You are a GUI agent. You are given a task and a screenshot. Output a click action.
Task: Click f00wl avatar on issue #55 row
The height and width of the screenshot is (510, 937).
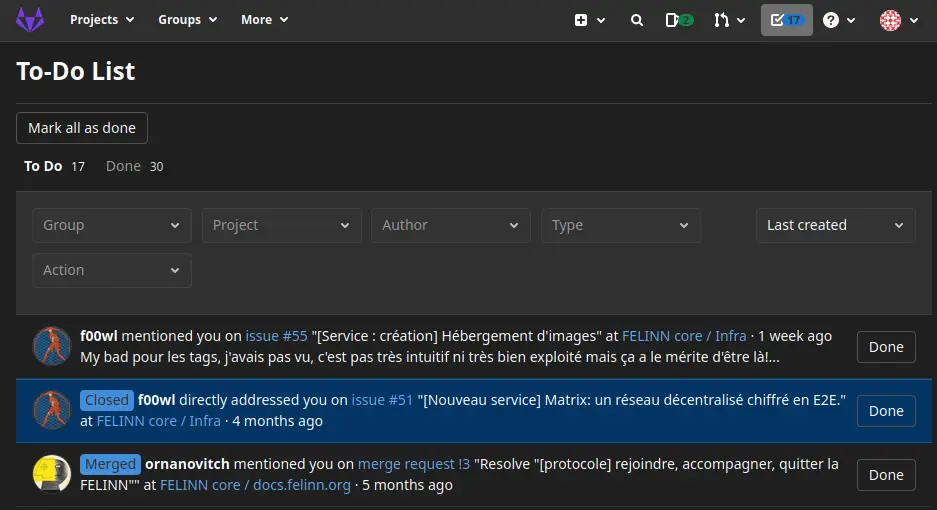[52, 346]
